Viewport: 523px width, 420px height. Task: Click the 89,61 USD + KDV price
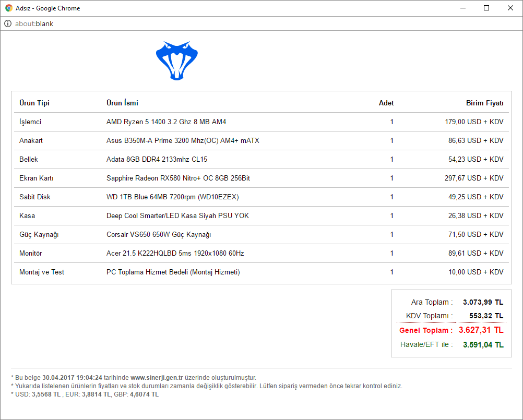pyautogui.click(x=476, y=254)
